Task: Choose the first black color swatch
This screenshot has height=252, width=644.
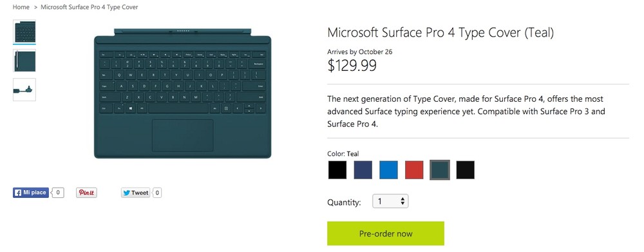Action: pyautogui.click(x=337, y=170)
